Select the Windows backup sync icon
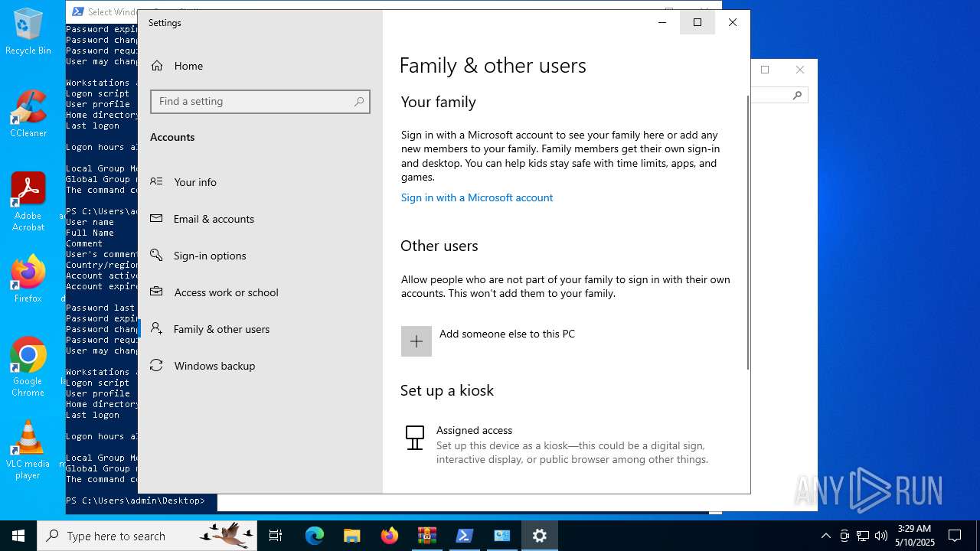The height and width of the screenshot is (551, 980). click(156, 365)
